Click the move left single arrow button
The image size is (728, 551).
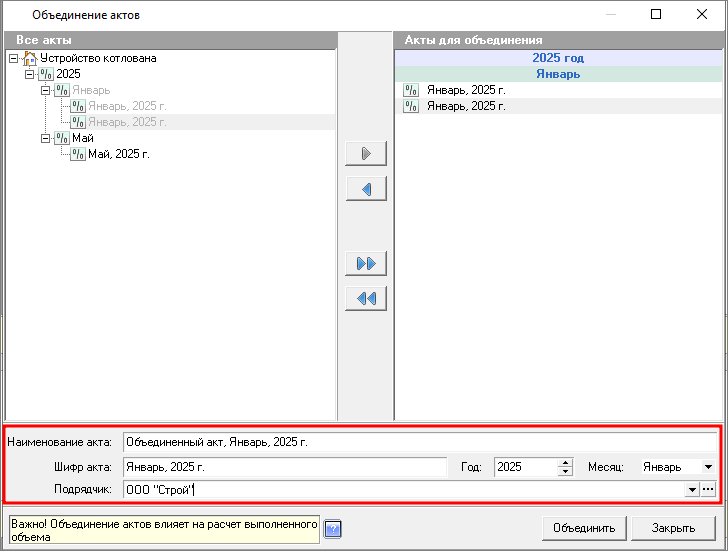pyautogui.click(x=365, y=189)
